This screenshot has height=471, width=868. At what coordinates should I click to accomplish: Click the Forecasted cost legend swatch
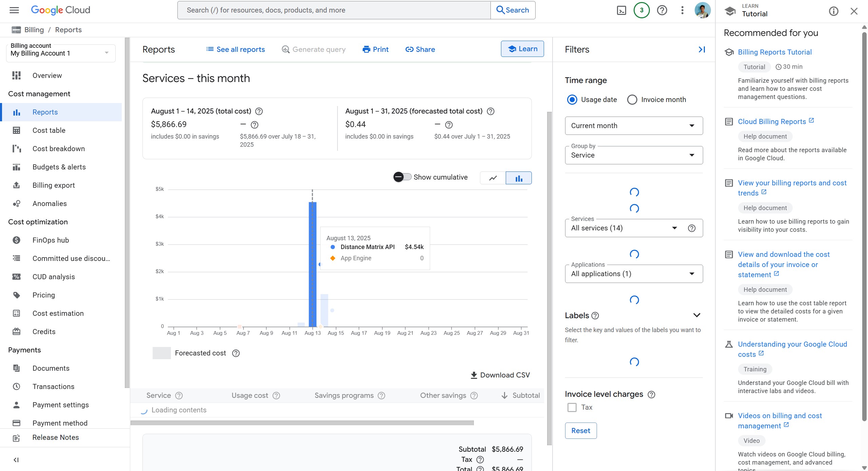click(162, 353)
